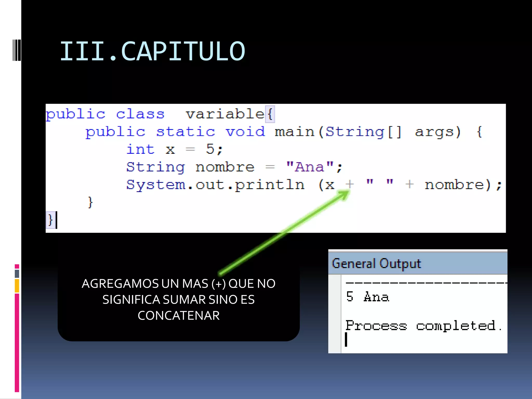This screenshot has height=399, width=532.
Task: Click the String nombre = "Ana"; line
Action: click(x=234, y=167)
